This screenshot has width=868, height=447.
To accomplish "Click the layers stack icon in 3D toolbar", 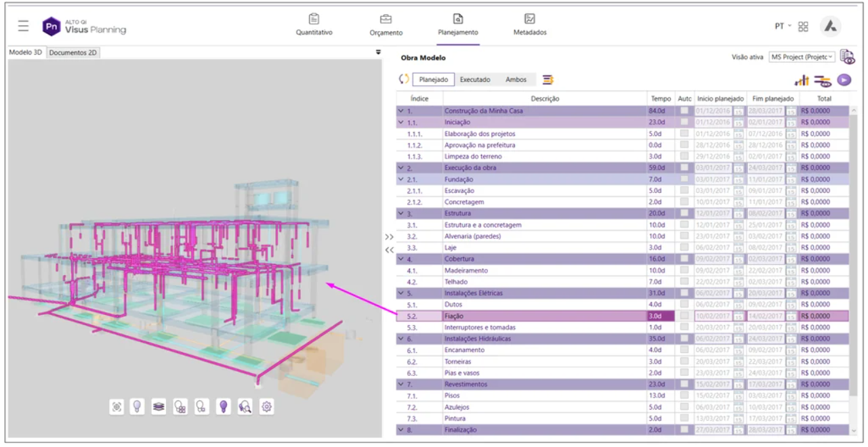I will click(159, 406).
